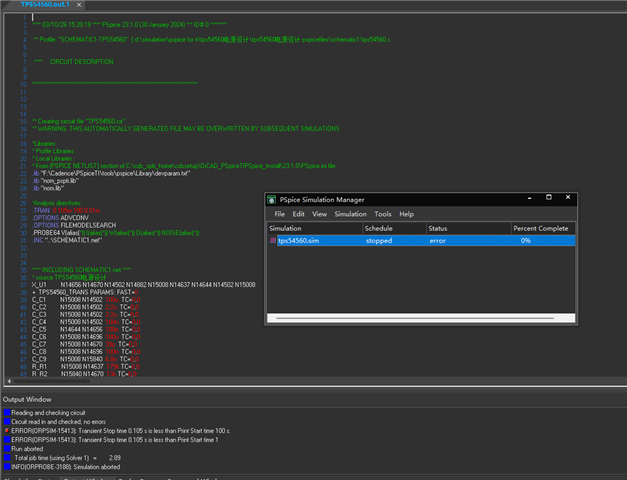Click the .TRAN analysis directive line
The width and height of the screenshot is (627, 480).
(x=66, y=210)
